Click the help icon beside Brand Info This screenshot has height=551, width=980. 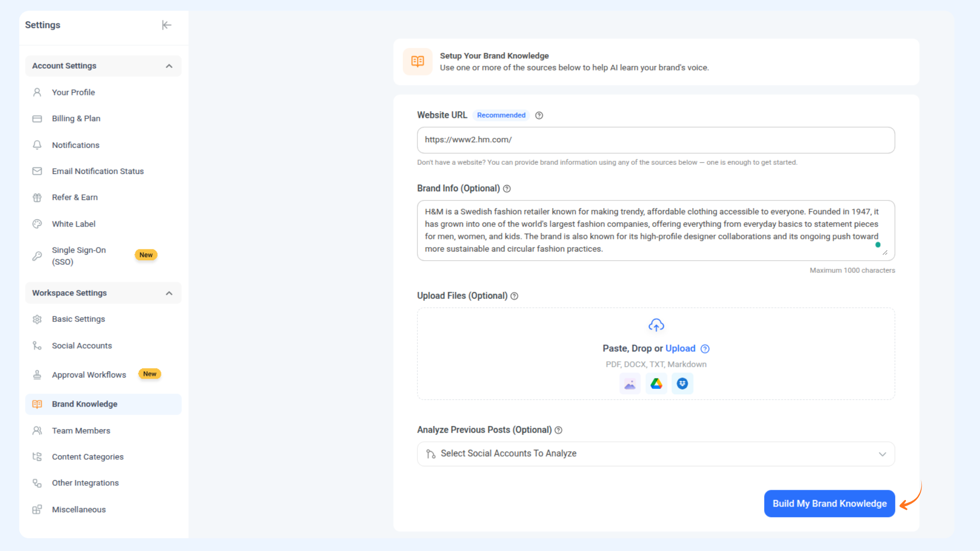point(507,189)
